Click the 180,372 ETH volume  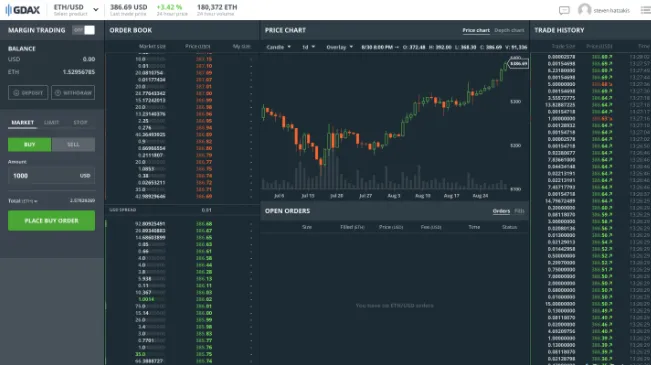(217, 7)
